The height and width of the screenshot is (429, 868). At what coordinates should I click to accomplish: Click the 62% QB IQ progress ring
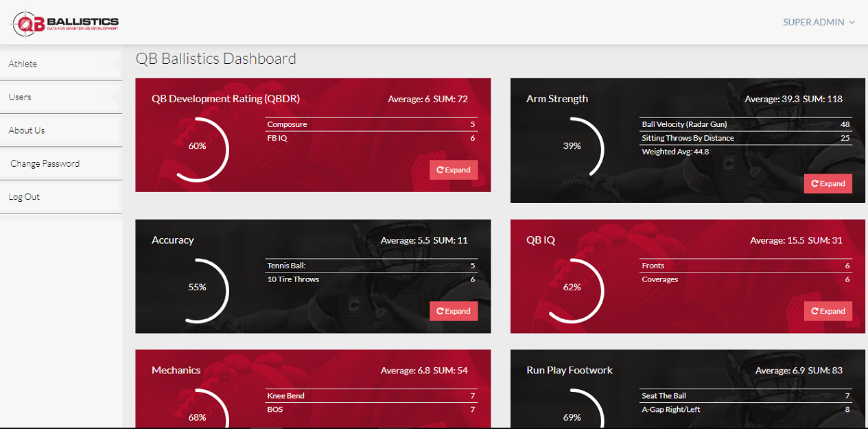pos(572,288)
